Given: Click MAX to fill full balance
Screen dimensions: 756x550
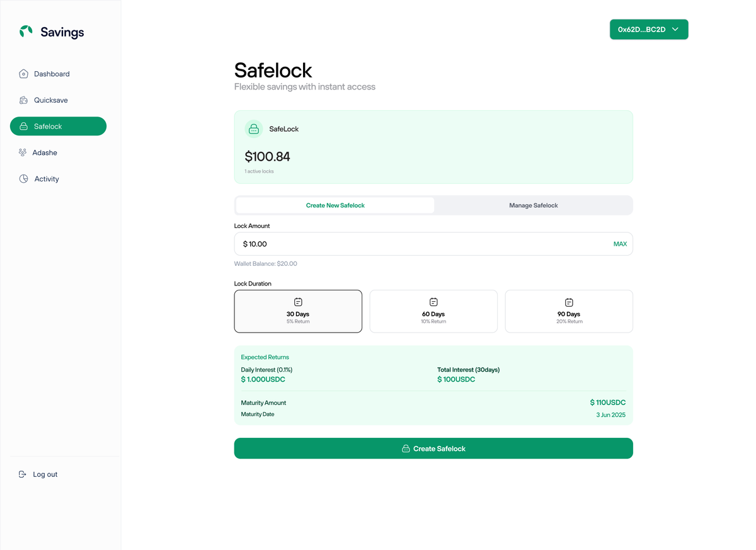Looking at the screenshot, I should click(x=620, y=244).
